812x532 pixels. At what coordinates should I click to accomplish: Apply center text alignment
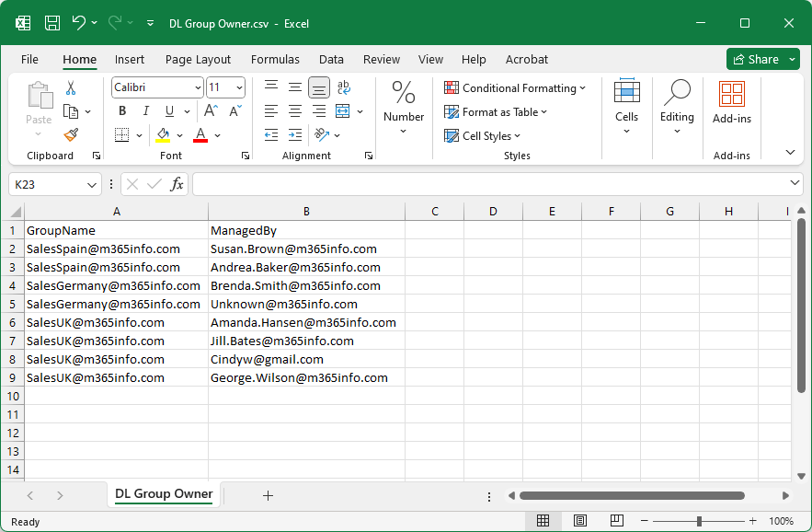point(294,110)
